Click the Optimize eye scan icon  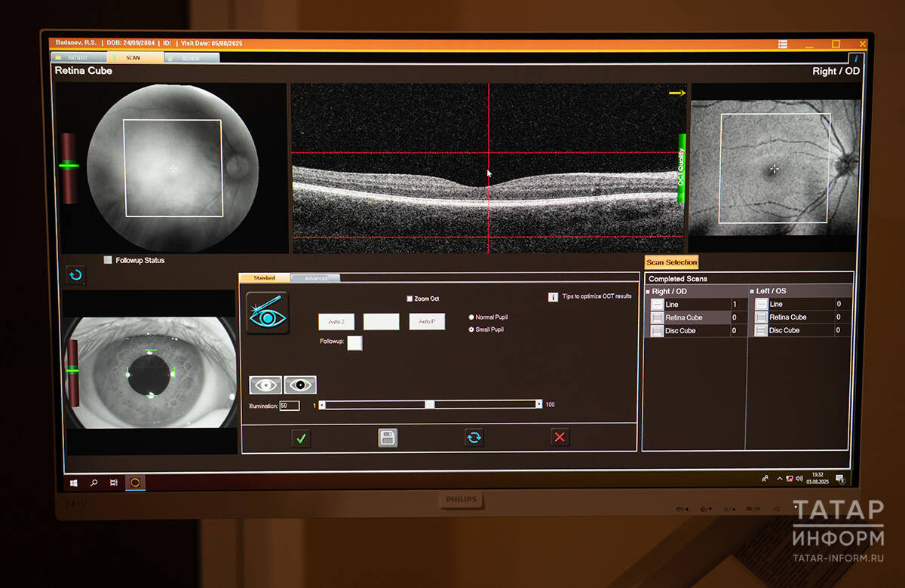267,313
